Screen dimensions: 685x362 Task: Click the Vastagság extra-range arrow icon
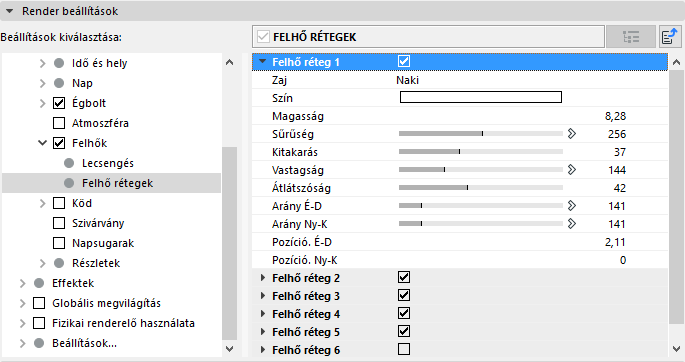(x=571, y=169)
